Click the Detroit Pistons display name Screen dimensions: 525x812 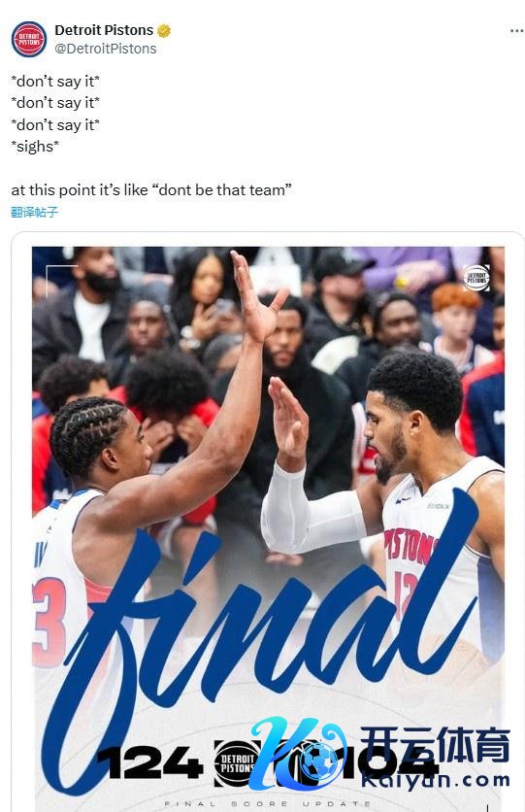click(x=104, y=30)
